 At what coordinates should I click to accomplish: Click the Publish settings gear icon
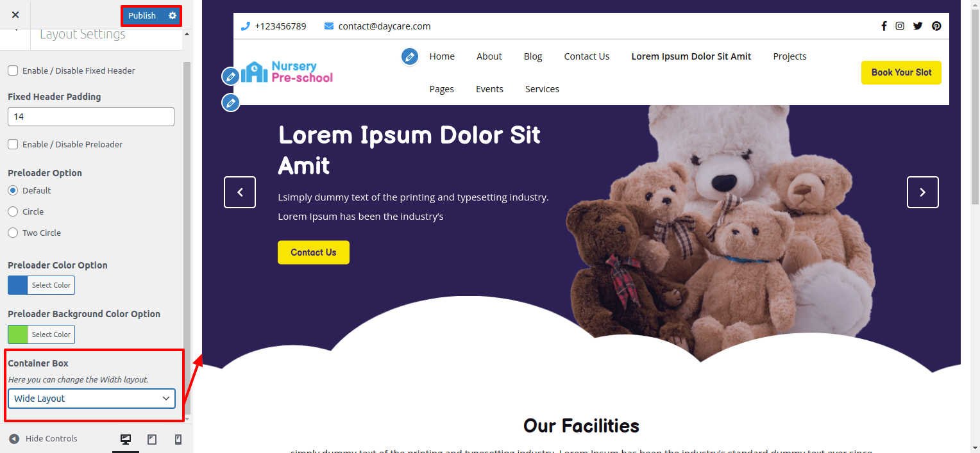(172, 15)
